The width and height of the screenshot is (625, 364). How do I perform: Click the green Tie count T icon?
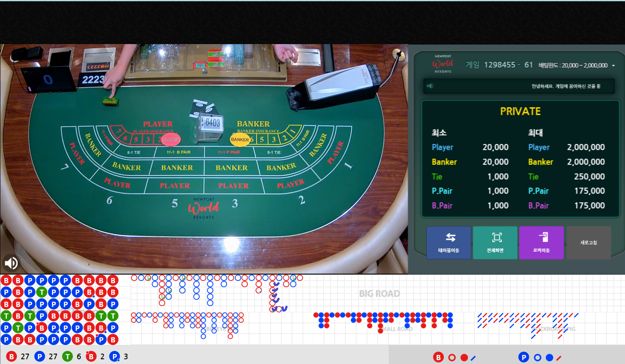[x=67, y=357]
